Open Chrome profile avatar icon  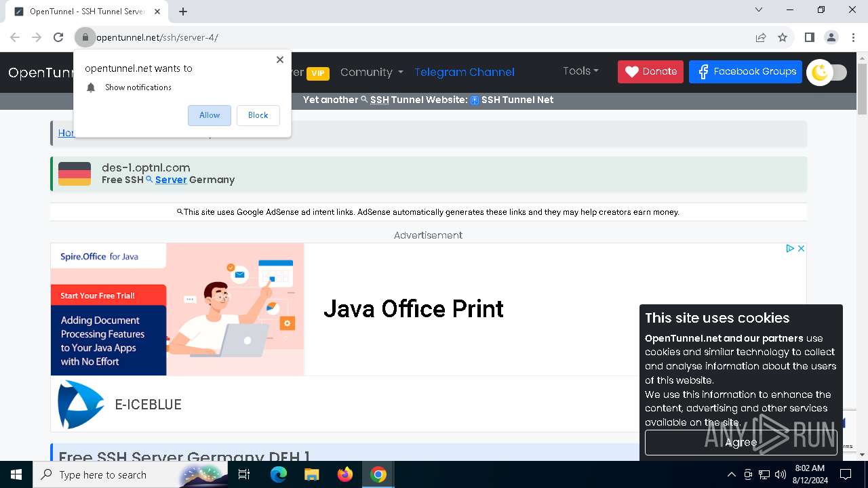click(x=831, y=37)
